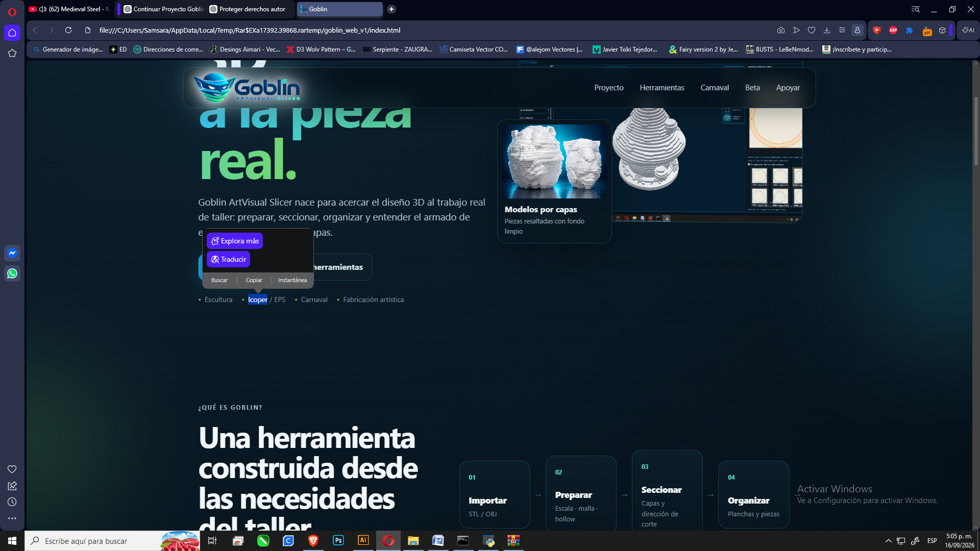Open Herramientas navigation link

coord(662,88)
